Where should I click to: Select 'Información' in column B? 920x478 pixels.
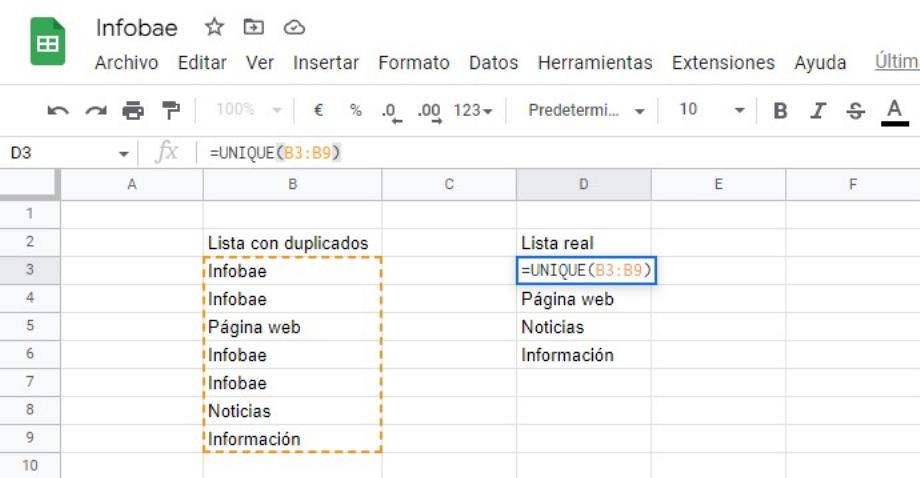coord(292,439)
